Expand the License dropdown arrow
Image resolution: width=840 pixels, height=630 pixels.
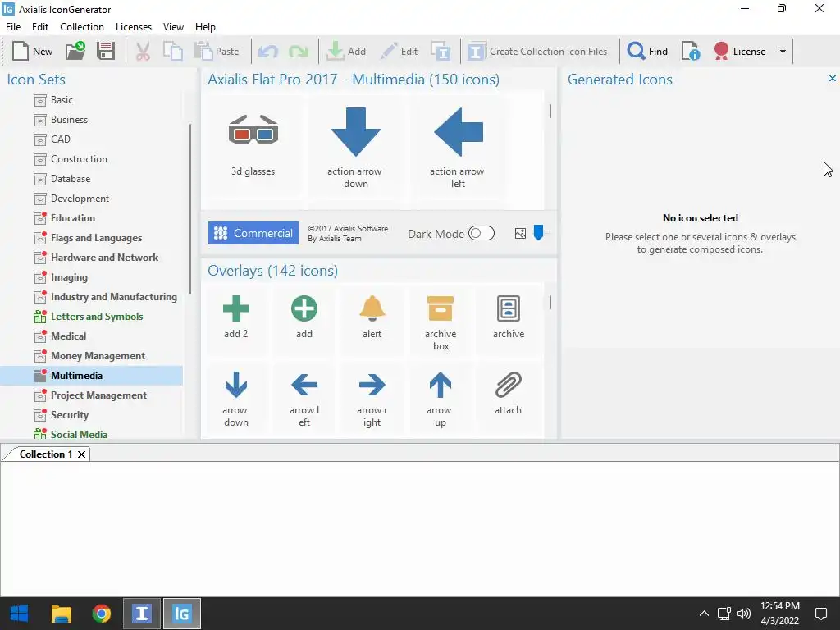(783, 52)
